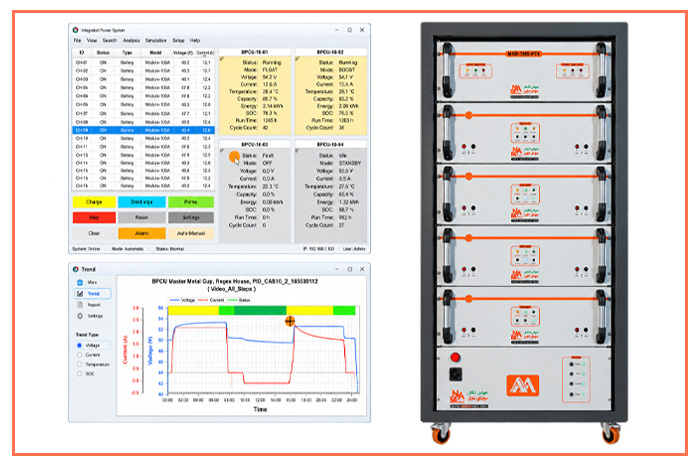Image resolution: width=700 pixels, height=467 pixels.
Task: Click the first blue icon in Trend sidebar
Action: pyautogui.click(x=80, y=282)
